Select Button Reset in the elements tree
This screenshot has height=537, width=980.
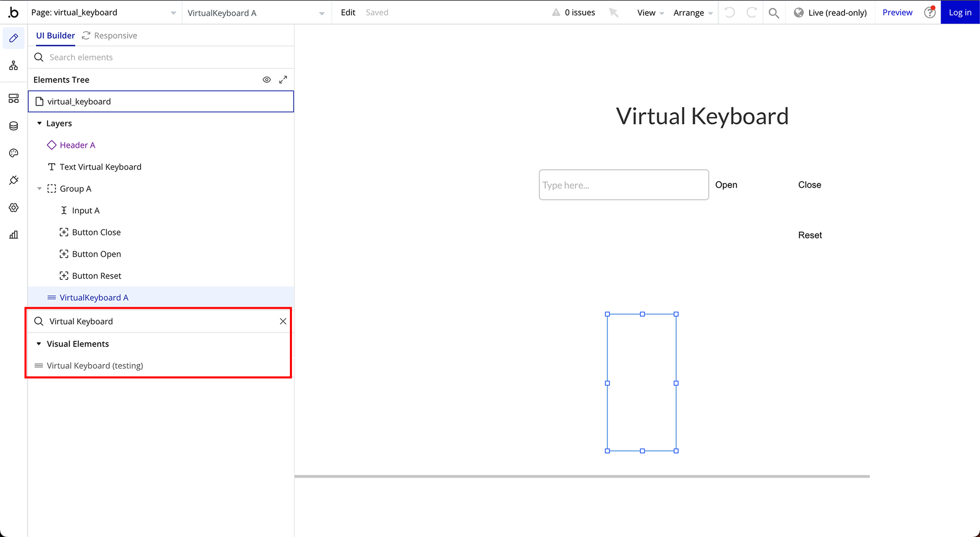pos(96,276)
